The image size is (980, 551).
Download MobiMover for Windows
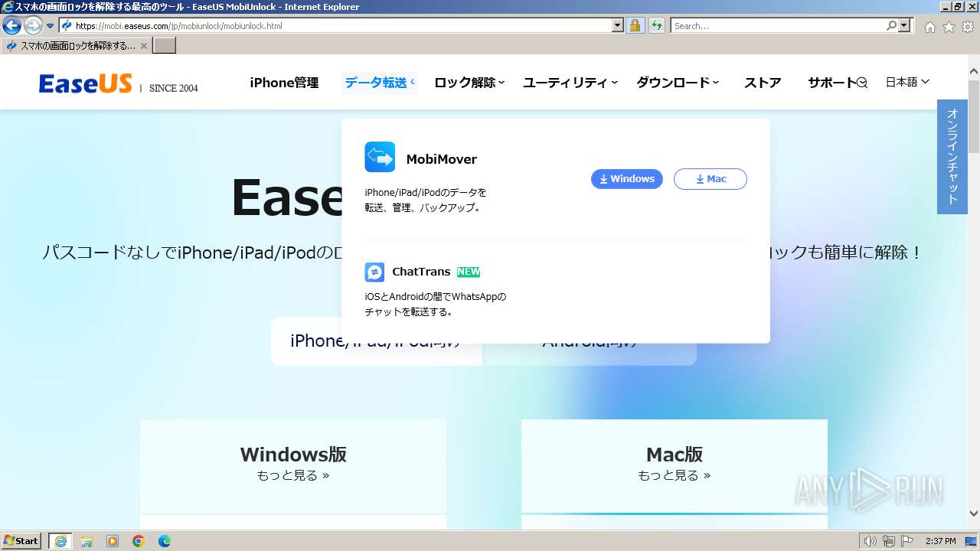click(627, 179)
